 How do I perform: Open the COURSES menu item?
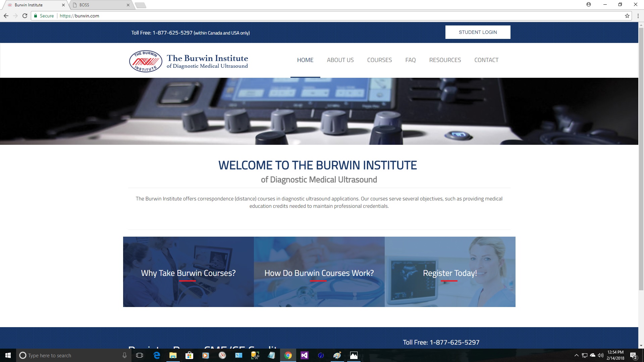[379, 60]
